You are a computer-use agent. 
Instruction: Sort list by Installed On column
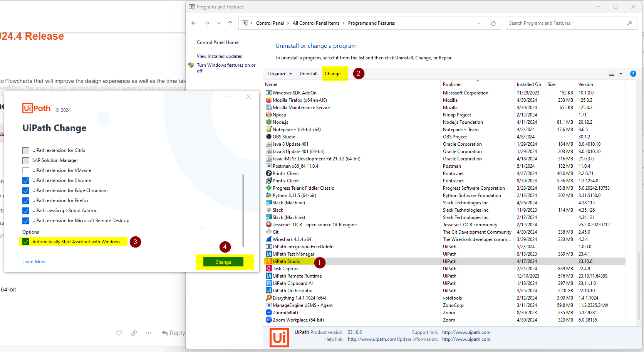point(529,84)
